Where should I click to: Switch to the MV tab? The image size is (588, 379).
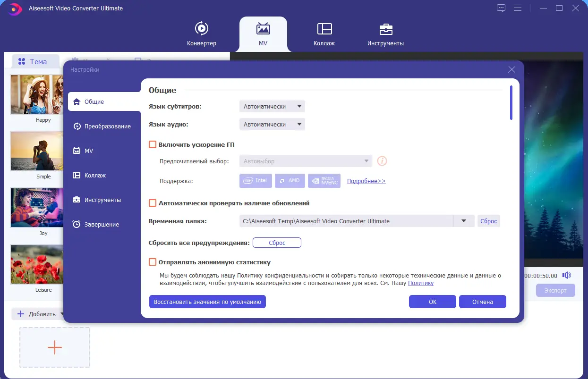click(263, 34)
